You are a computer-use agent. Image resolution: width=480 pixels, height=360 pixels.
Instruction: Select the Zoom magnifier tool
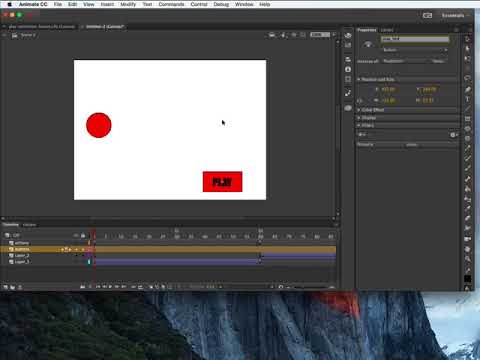[468, 259]
